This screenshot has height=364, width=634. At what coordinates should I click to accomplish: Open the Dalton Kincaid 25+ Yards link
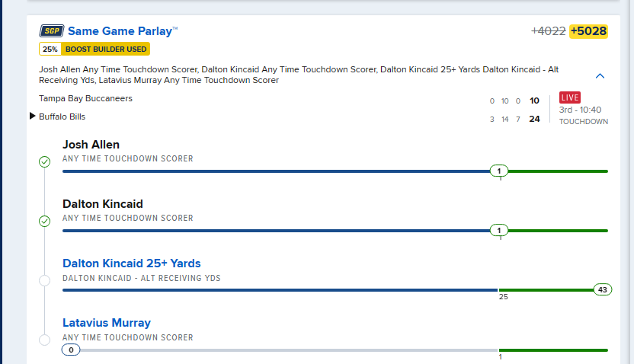(131, 263)
